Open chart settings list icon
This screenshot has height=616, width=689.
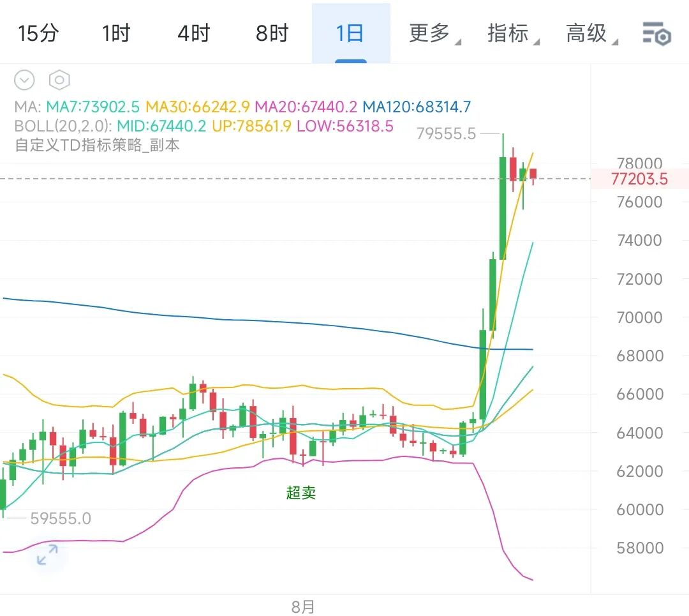pos(656,33)
